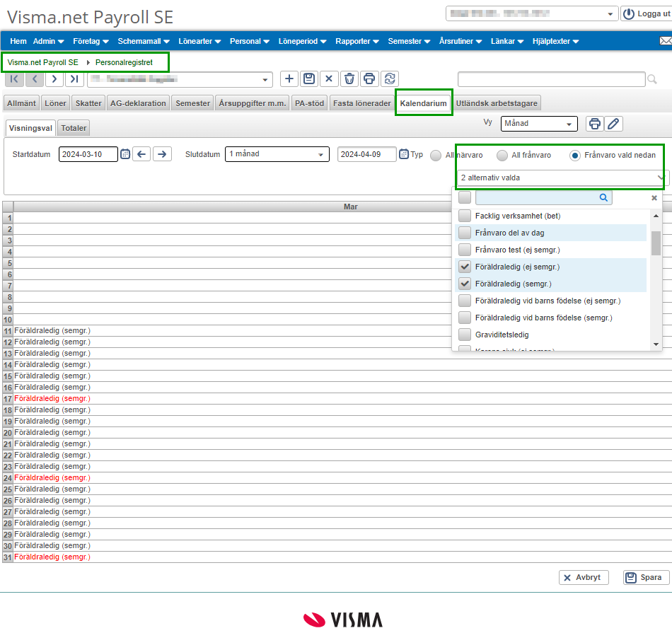
Task: Click top search input field
Action: 551,79
